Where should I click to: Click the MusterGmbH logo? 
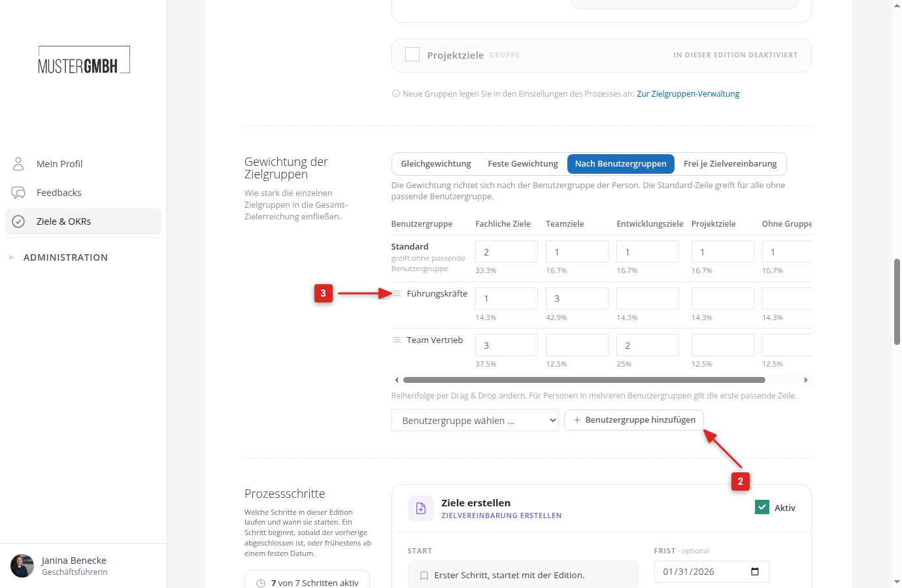[x=84, y=60]
